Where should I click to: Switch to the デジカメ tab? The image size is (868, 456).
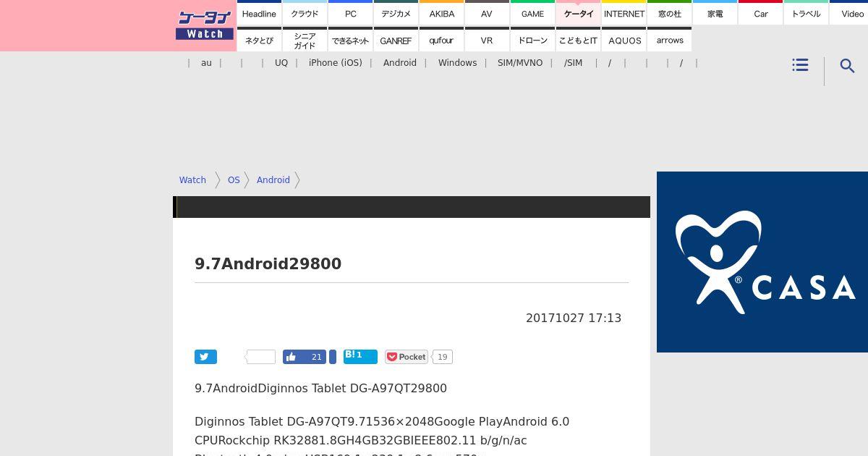point(396,14)
